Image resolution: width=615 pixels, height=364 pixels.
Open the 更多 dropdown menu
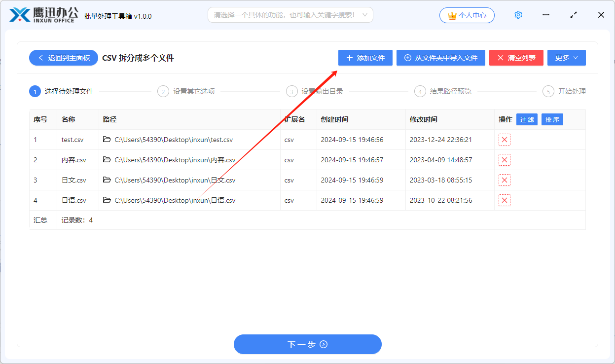pyautogui.click(x=566, y=57)
